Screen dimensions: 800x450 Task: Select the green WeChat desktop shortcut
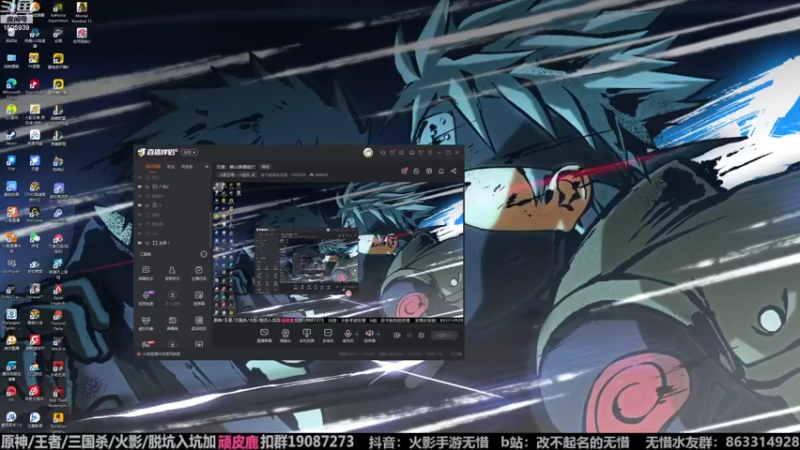[x=35, y=240]
